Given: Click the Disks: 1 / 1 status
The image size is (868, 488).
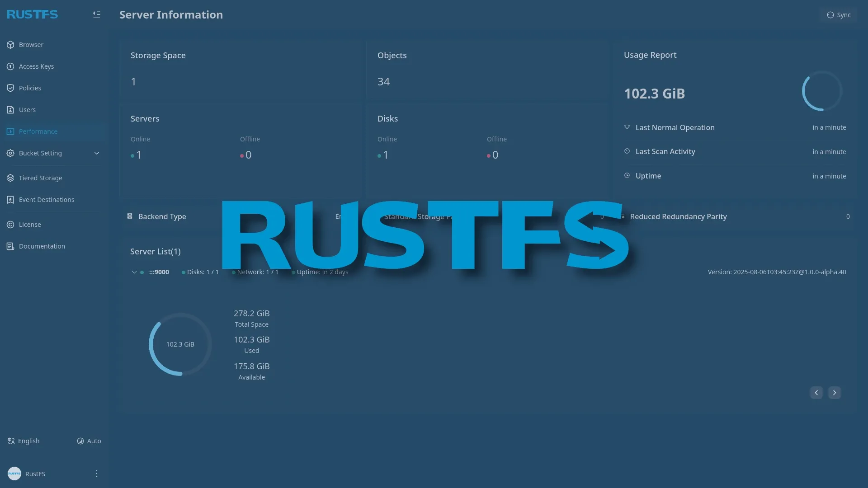Looking at the screenshot, I should coord(203,272).
